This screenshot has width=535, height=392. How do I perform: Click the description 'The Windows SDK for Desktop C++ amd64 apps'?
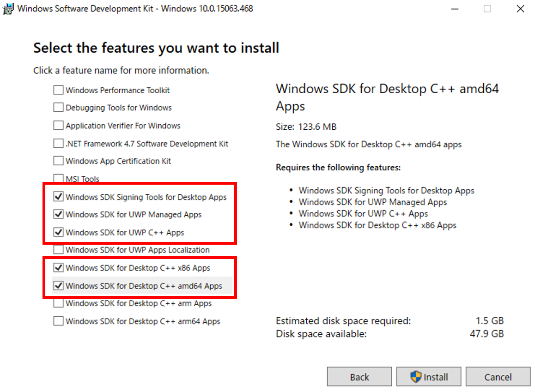tap(369, 145)
